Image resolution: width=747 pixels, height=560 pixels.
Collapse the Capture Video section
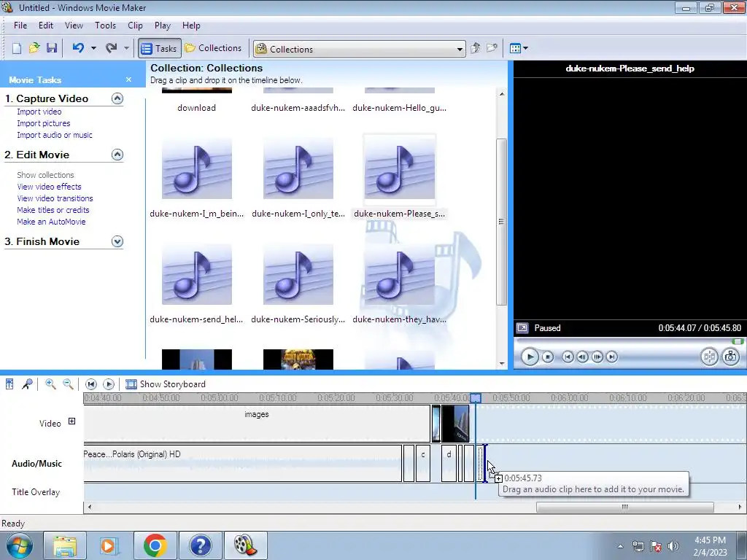coord(117,98)
